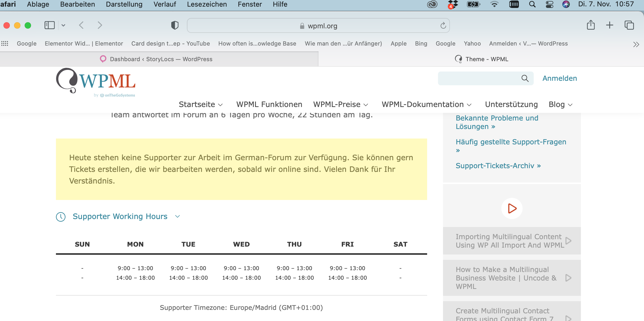Image resolution: width=644 pixels, height=321 pixels.
Task: Open Dropbox menu bar icon
Action: pyautogui.click(x=453, y=4)
